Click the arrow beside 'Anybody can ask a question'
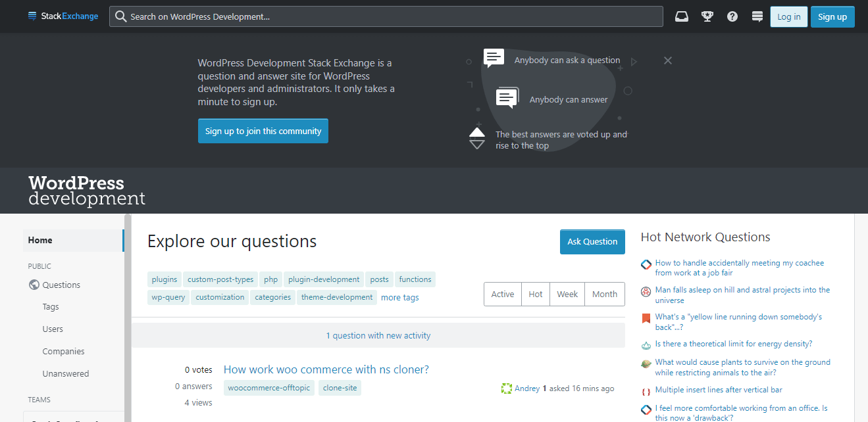 [634, 60]
